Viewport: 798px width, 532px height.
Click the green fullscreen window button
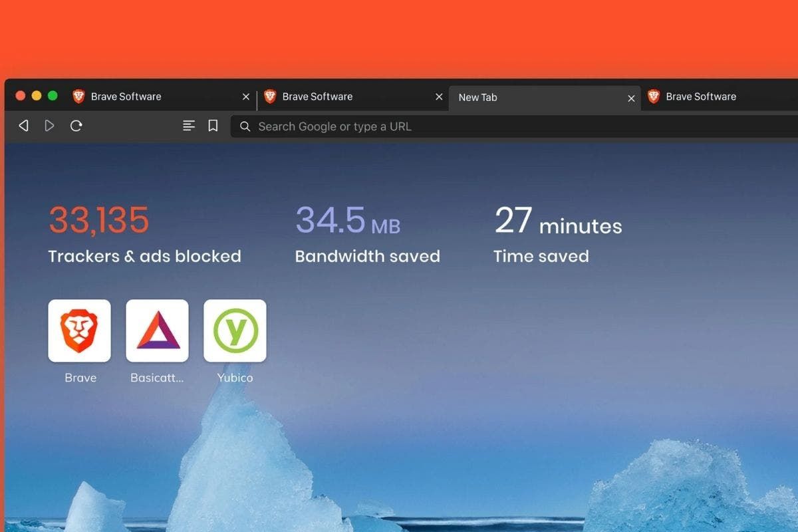[53, 96]
